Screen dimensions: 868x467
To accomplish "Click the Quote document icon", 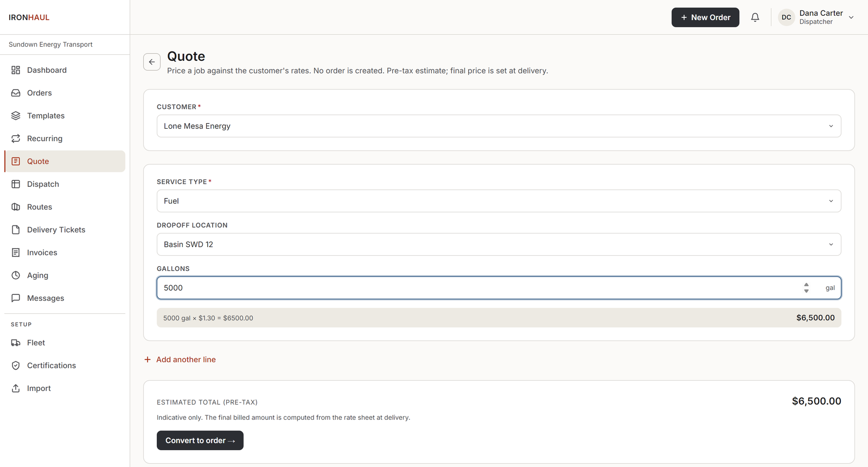I will [x=16, y=161].
